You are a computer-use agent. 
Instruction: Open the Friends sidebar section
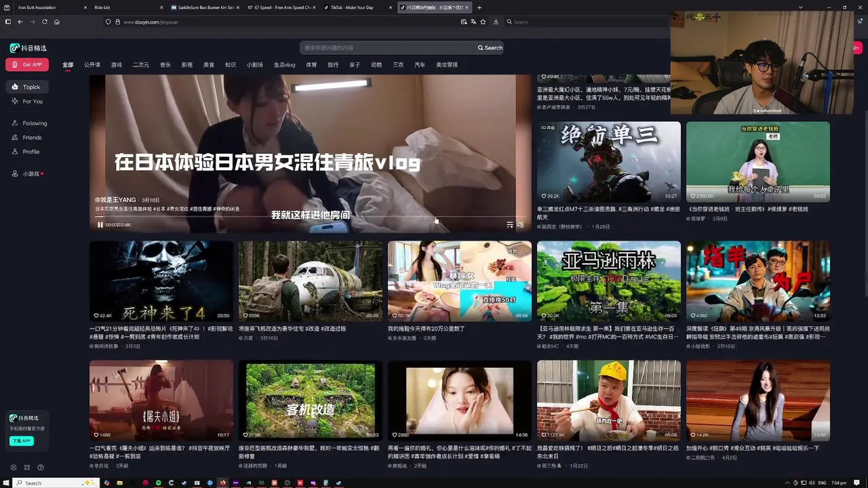[x=26, y=138]
